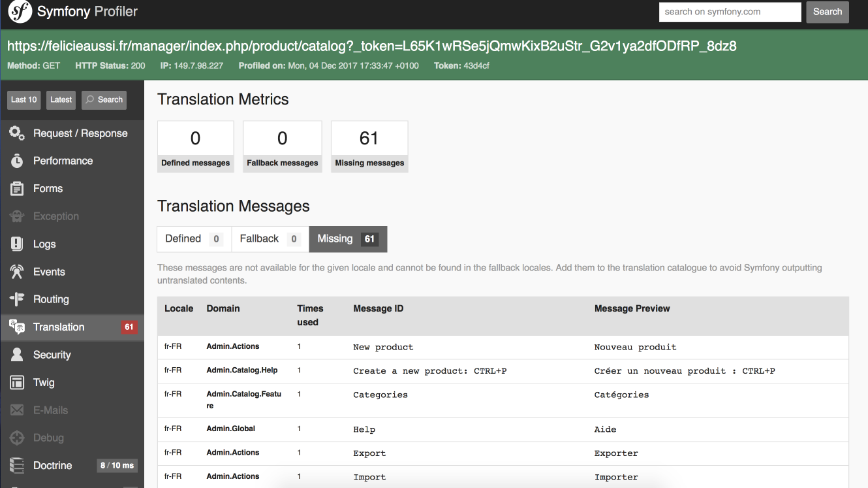Click the profiled URL in header
Screen dimensions: 868x488
tap(372, 46)
